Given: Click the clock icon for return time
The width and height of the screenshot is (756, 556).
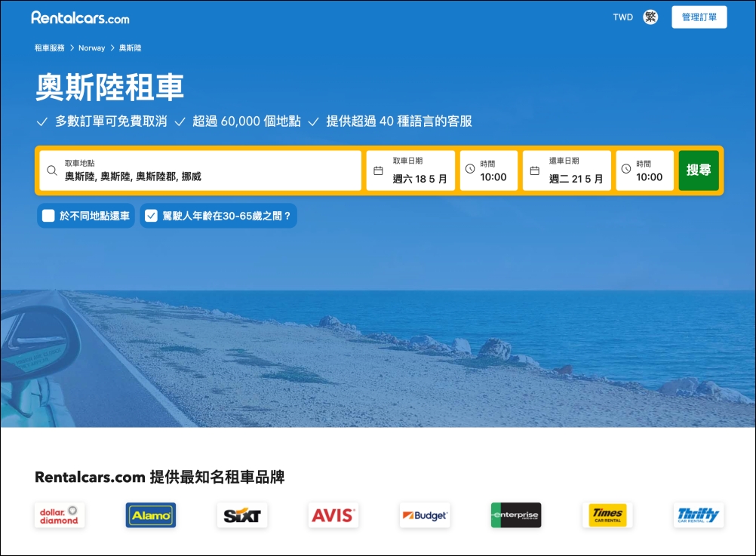Looking at the screenshot, I should (625, 169).
